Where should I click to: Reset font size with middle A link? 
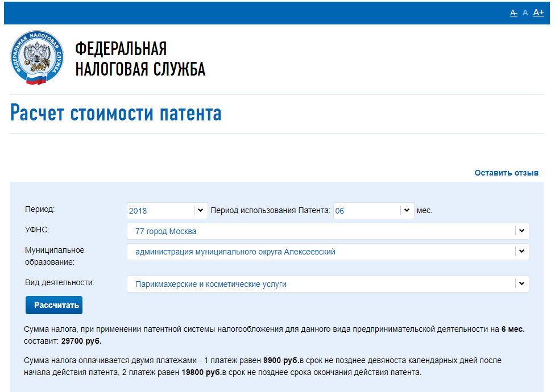(x=525, y=13)
